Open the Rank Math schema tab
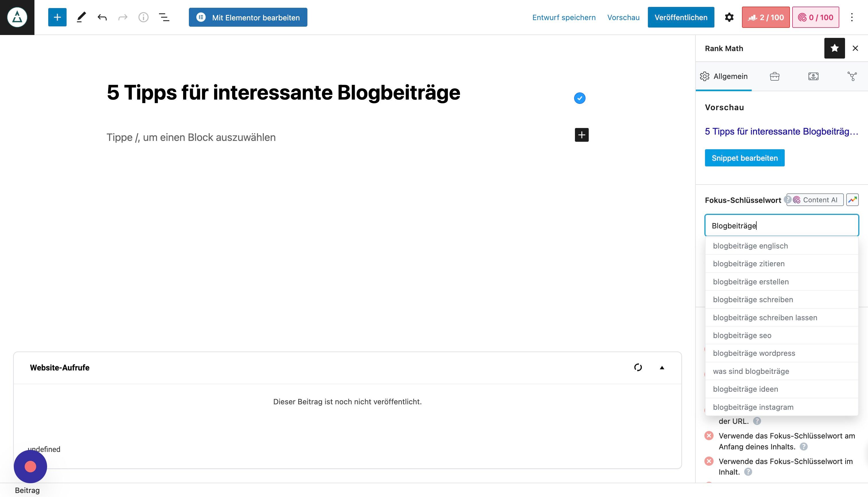This screenshot has height=497, width=868. click(x=813, y=76)
